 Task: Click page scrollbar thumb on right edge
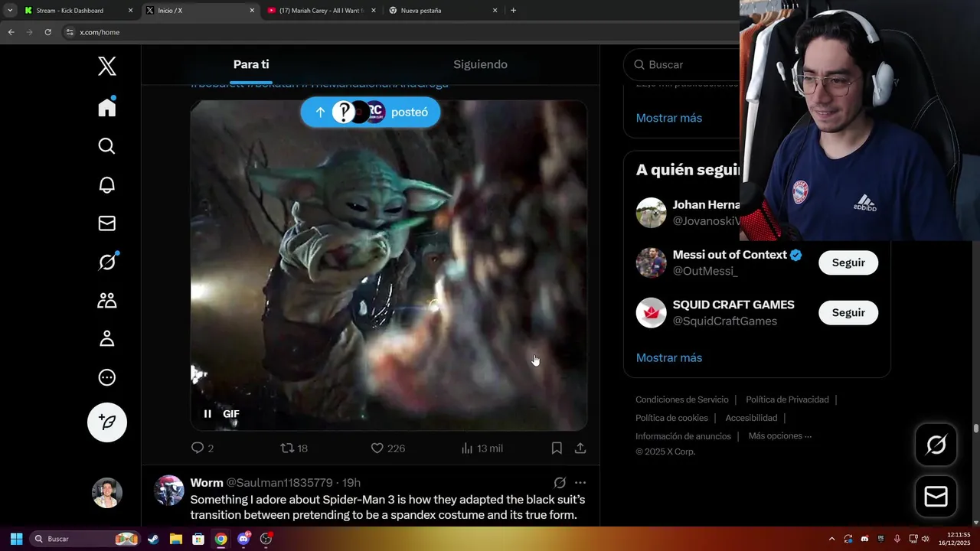[x=975, y=429]
